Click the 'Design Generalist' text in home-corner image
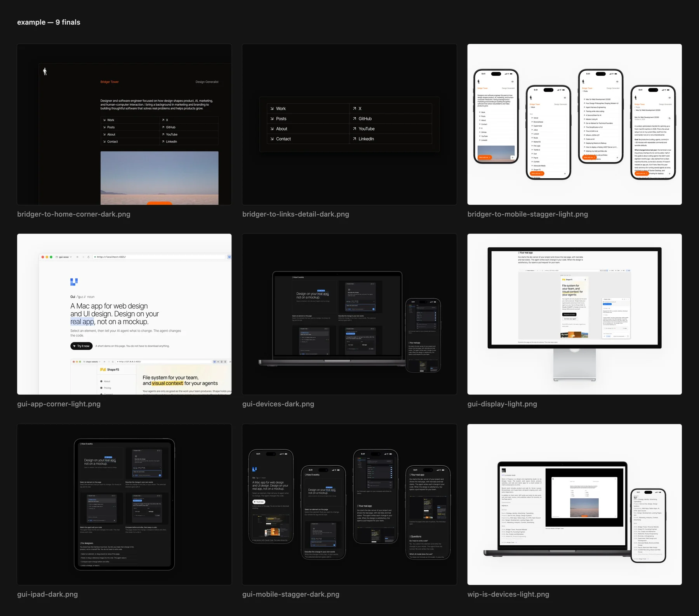This screenshot has width=699, height=616. tap(207, 82)
